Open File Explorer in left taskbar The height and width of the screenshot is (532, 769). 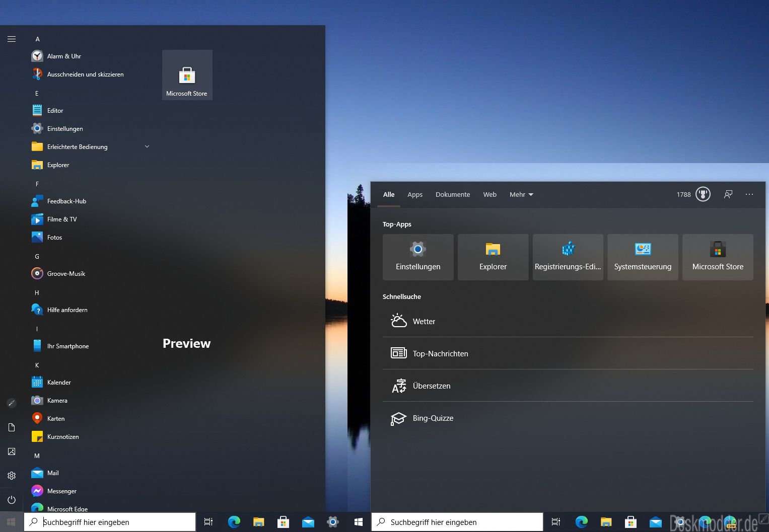point(259,522)
